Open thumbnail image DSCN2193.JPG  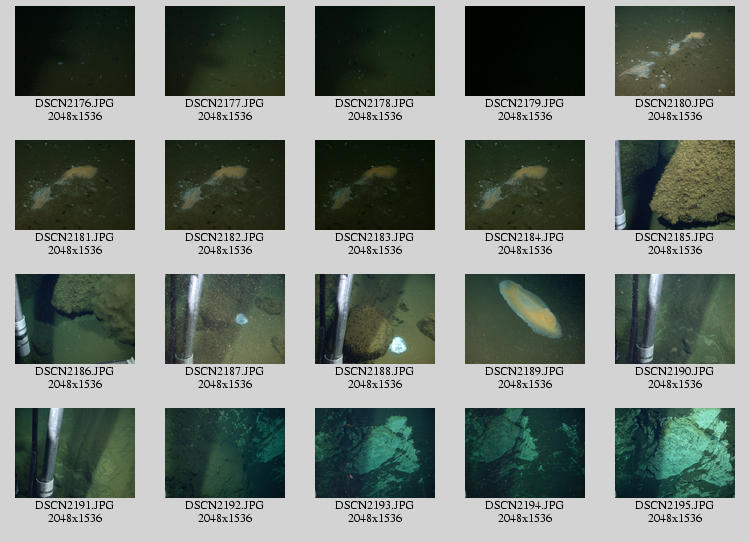tap(375, 453)
